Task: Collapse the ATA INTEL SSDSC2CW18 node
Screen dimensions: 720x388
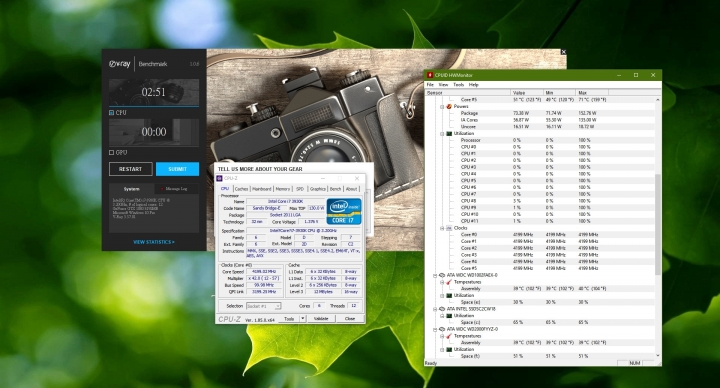Action: [x=435, y=309]
